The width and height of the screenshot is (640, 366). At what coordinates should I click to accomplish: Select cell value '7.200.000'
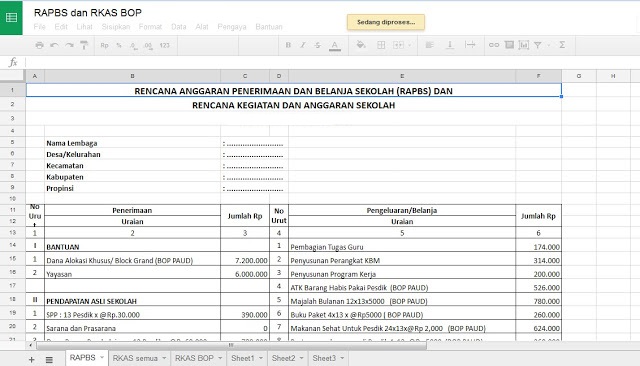[x=245, y=260]
